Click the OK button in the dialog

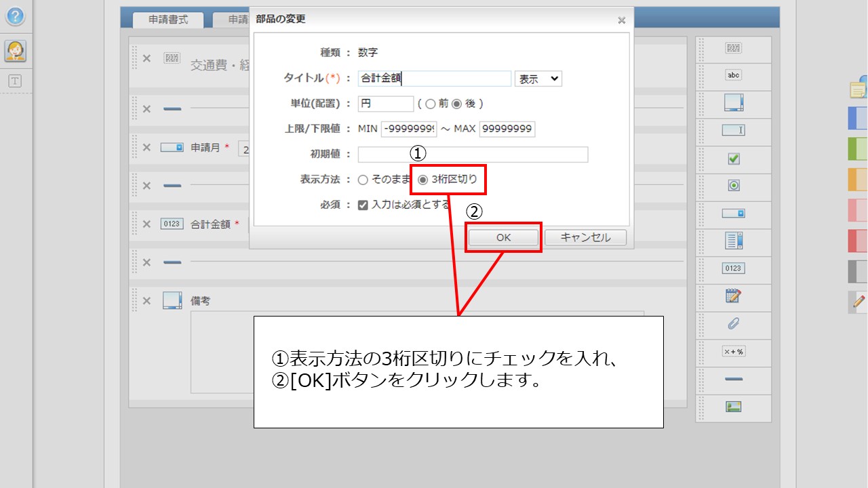[x=502, y=237]
